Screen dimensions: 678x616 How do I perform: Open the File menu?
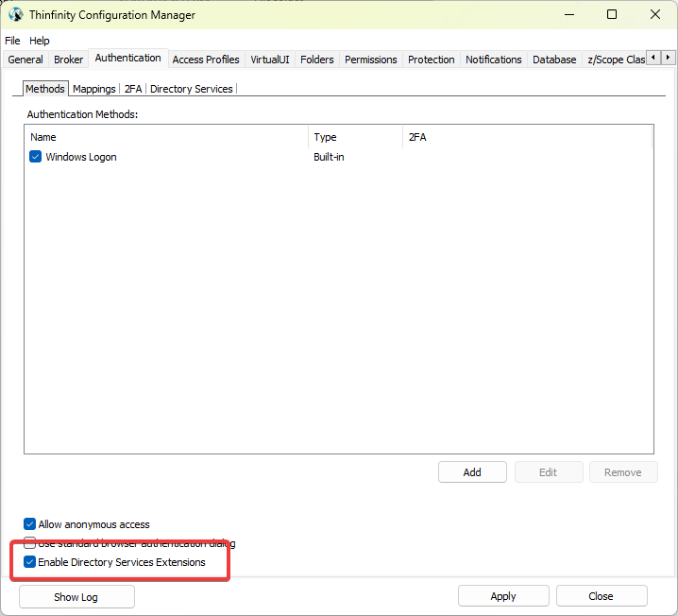click(x=12, y=41)
